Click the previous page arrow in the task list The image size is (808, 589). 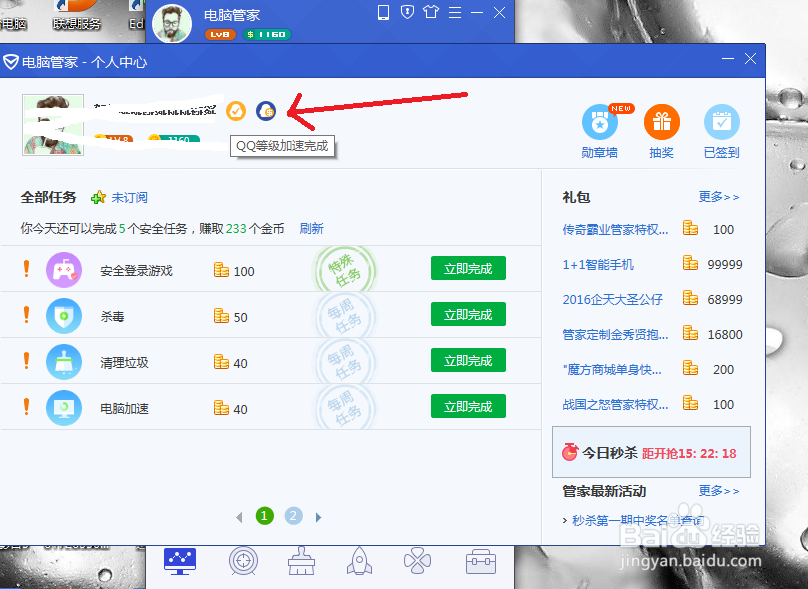click(x=239, y=517)
